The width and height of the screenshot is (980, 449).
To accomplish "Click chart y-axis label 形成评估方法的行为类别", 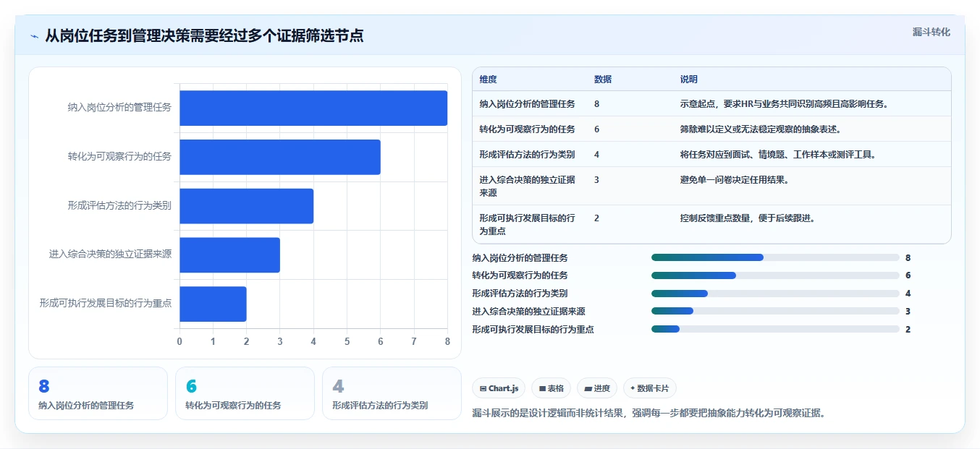I will [x=119, y=205].
